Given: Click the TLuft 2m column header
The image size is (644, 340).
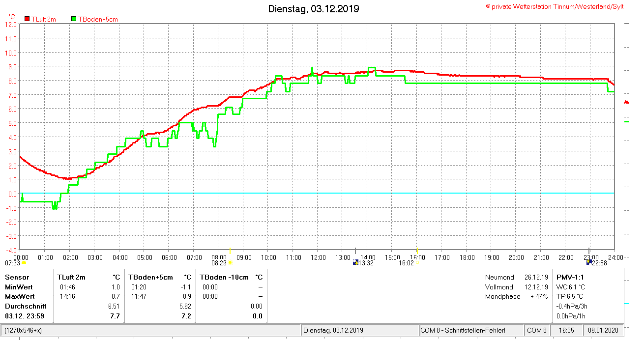Looking at the screenshot, I should [71, 277].
